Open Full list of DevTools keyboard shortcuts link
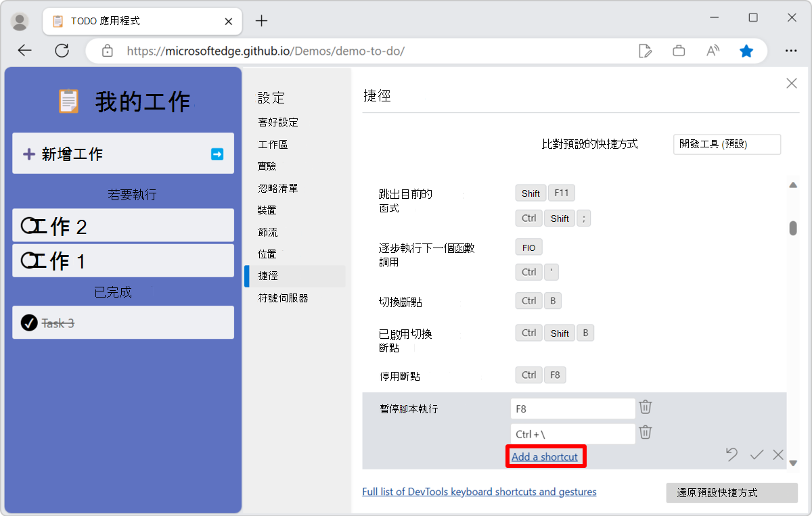This screenshot has width=812, height=516. (479, 492)
